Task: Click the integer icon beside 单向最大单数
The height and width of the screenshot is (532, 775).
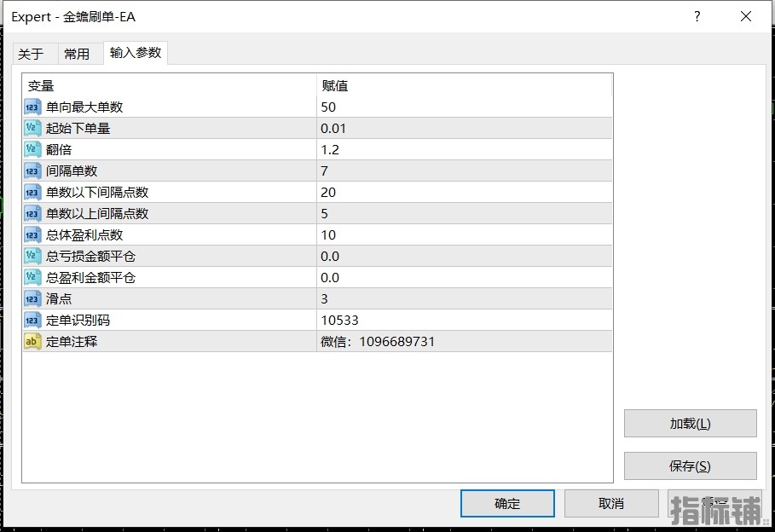Action: [32, 107]
